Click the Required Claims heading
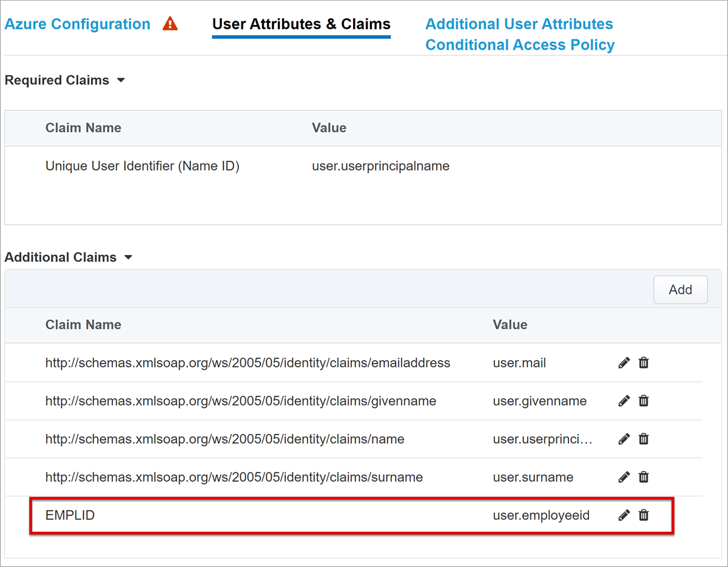The image size is (728, 567). [x=57, y=80]
